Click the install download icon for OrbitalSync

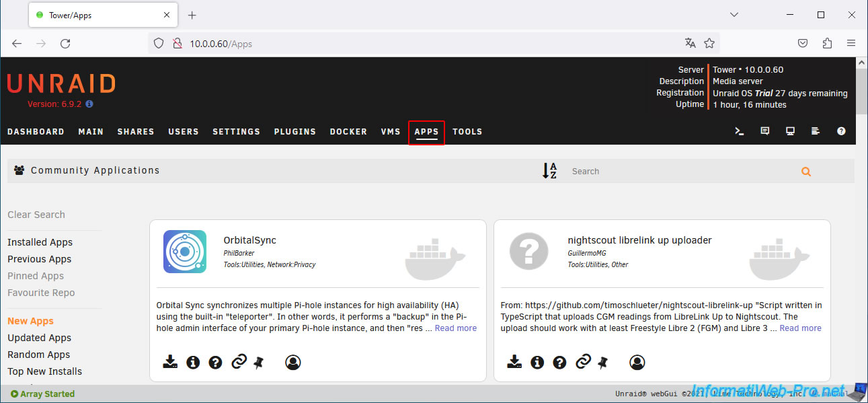point(171,363)
